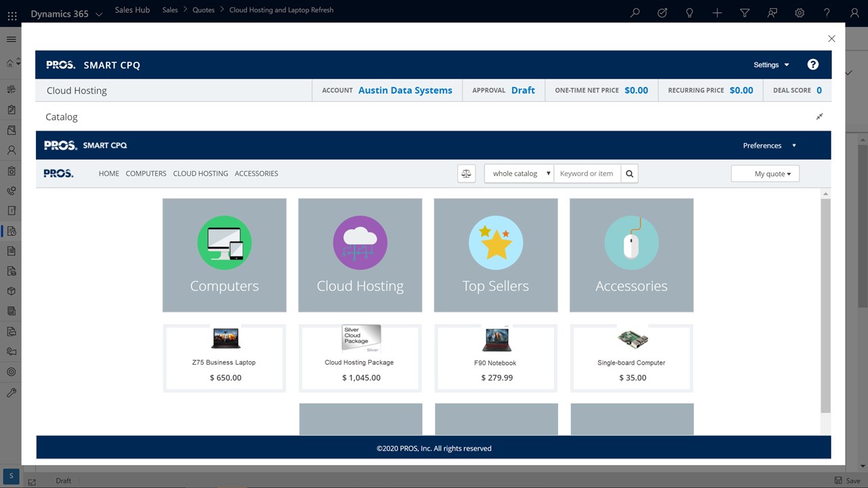The width and height of the screenshot is (868, 488).
Task: Click the task flow target icon
Action: point(663,13)
